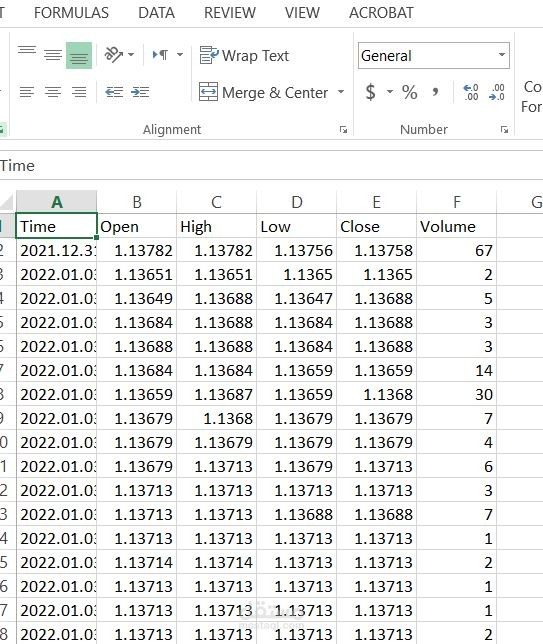Select column B header
The height and width of the screenshot is (644, 543).
pos(137,202)
